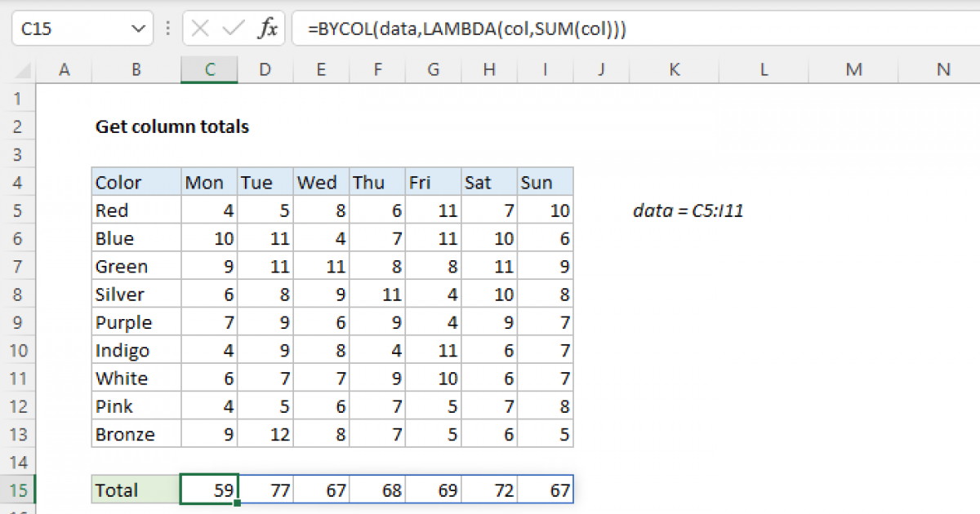
Task: Select row 12 header
Action: click(x=18, y=406)
